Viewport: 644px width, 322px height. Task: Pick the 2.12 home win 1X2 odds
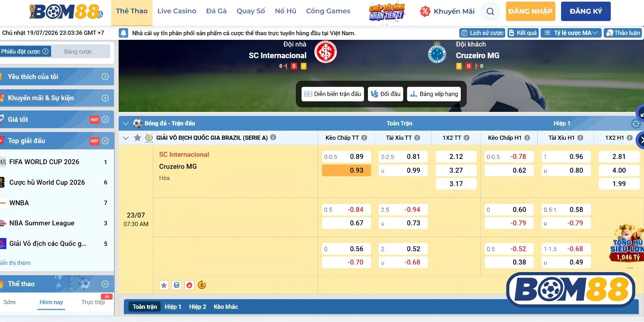[456, 157]
